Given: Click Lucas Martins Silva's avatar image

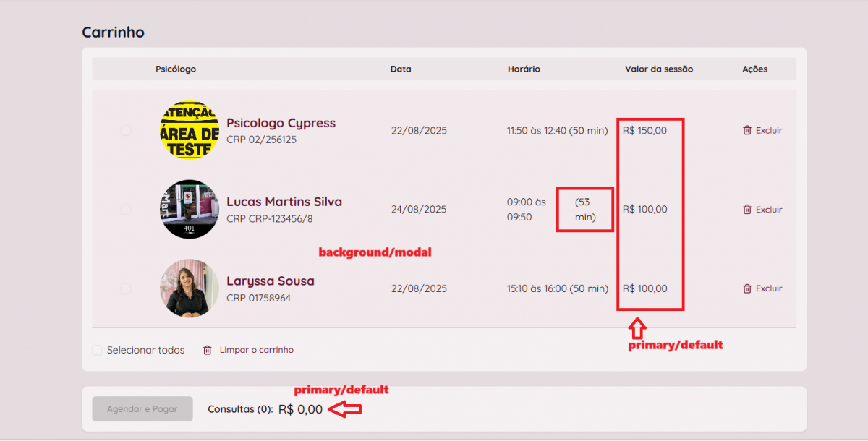Looking at the screenshot, I should pos(190,209).
